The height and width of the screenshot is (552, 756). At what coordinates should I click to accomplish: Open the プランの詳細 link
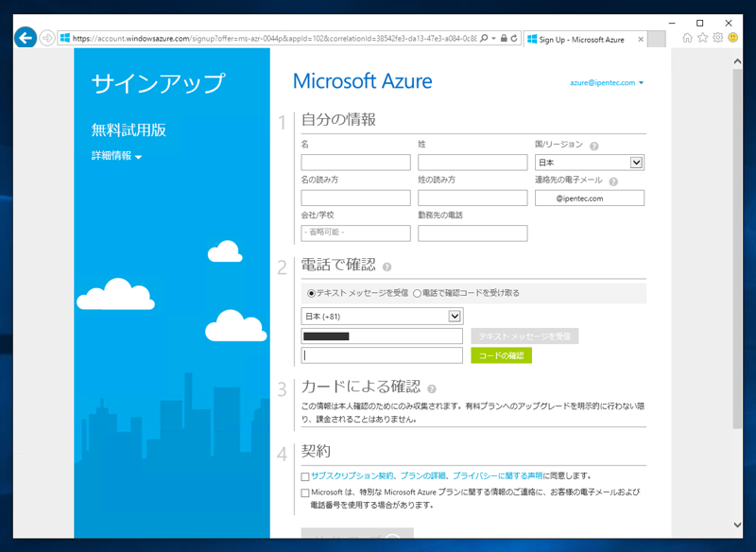tap(423, 475)
